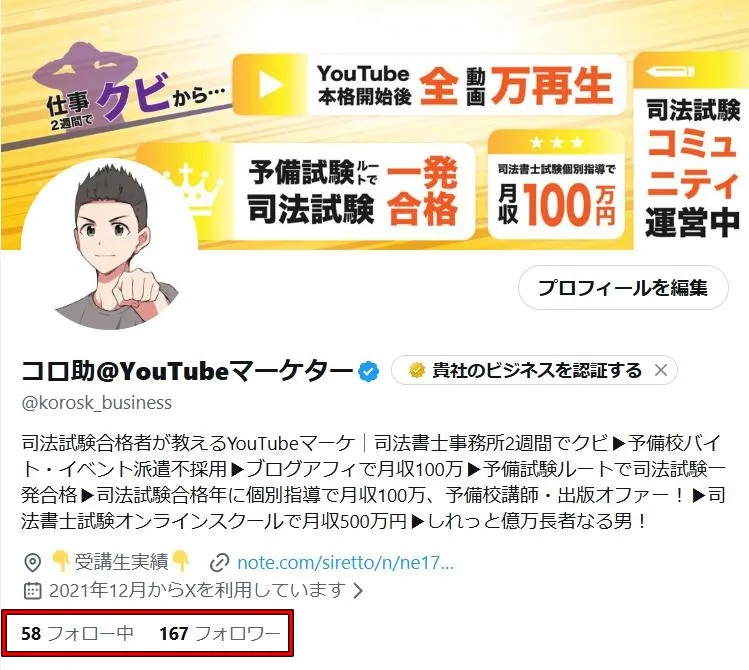Click 貴社のビジネスを認証する button

coord(534,370)
